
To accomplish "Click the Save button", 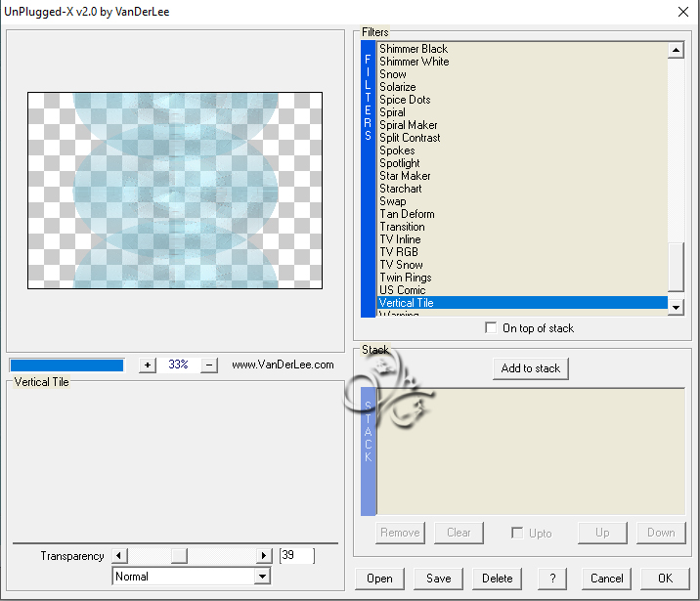I will [x=438, y=579].
